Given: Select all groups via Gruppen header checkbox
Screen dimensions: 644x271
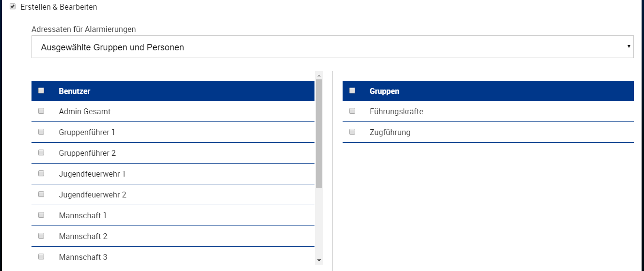Looking at the screenshot, I should tap(352, 90).
